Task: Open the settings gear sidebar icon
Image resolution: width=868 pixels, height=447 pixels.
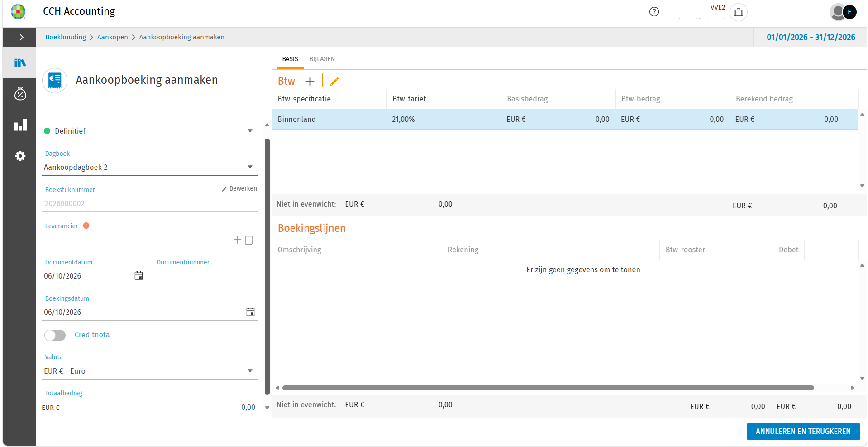Action: click(20, 156)
